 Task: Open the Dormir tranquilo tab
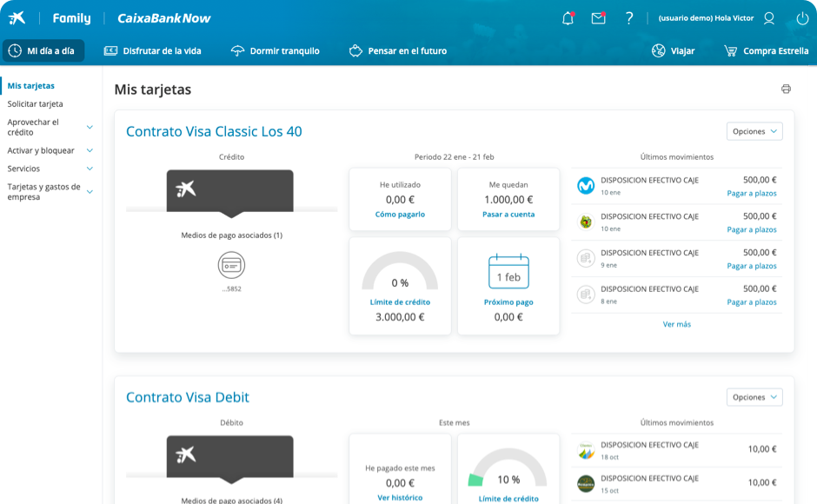coord(276,50)
